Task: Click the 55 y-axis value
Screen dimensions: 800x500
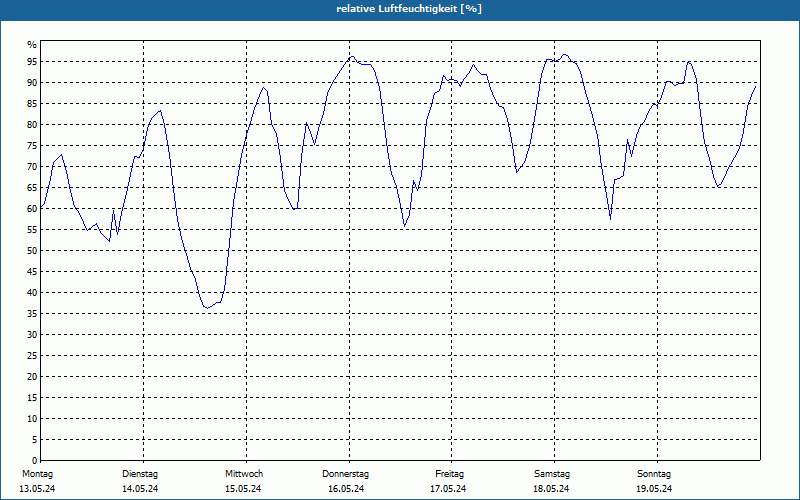Action: tap(32, 230)
